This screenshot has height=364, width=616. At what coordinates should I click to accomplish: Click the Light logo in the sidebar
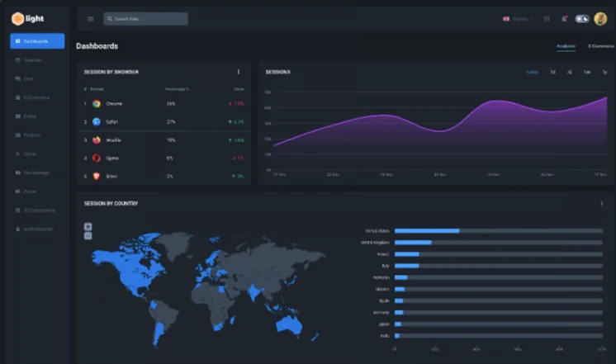click(x=27, y=18)
